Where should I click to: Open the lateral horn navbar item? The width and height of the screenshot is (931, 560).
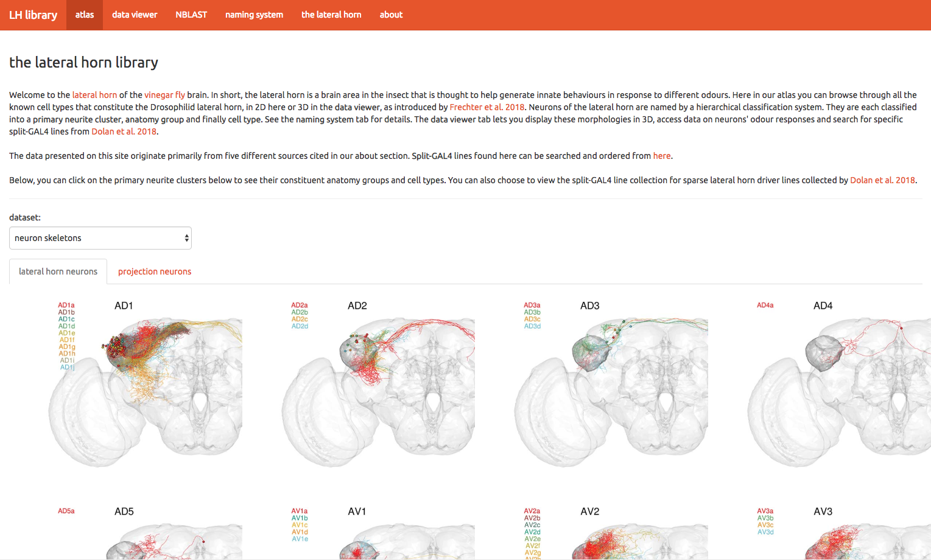click(331, 15)
